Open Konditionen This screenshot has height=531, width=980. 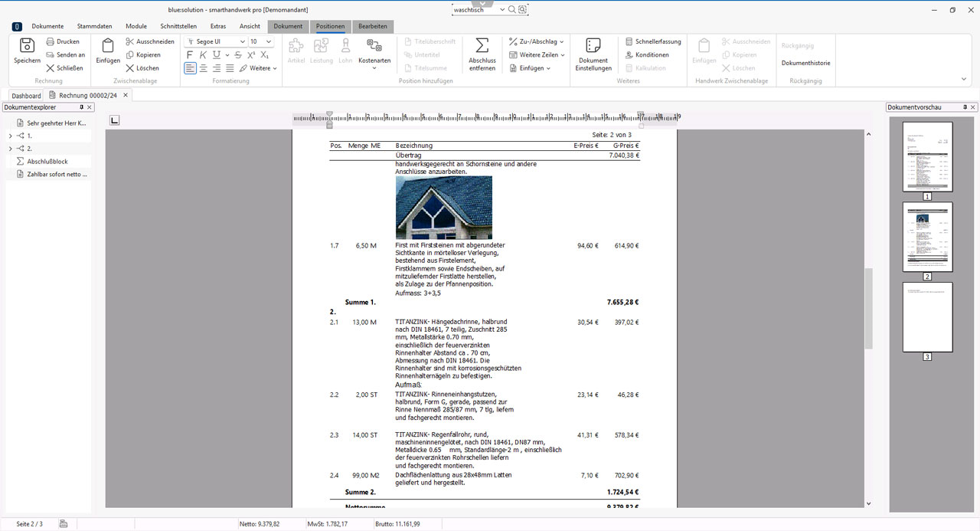pos(647,54)
